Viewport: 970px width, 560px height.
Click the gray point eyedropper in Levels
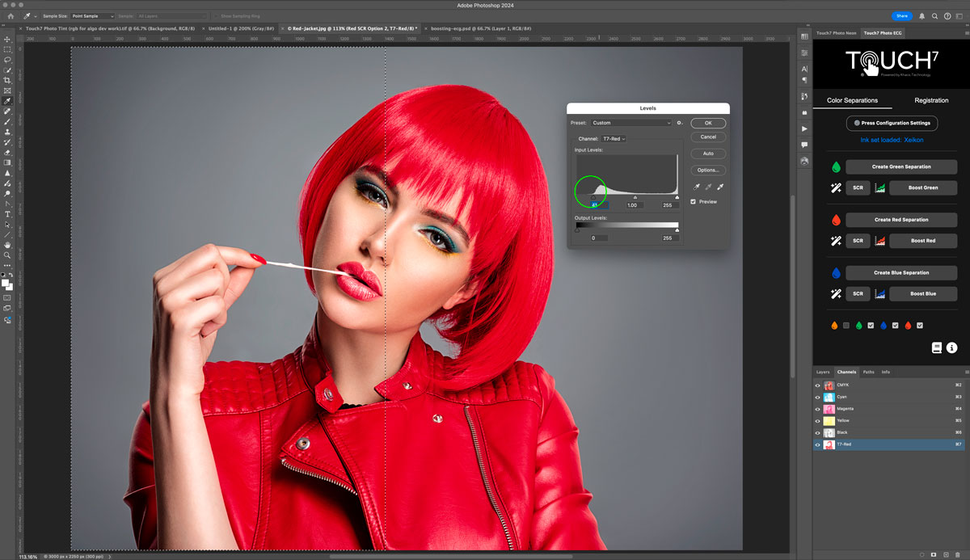click(x=709, y=187)
